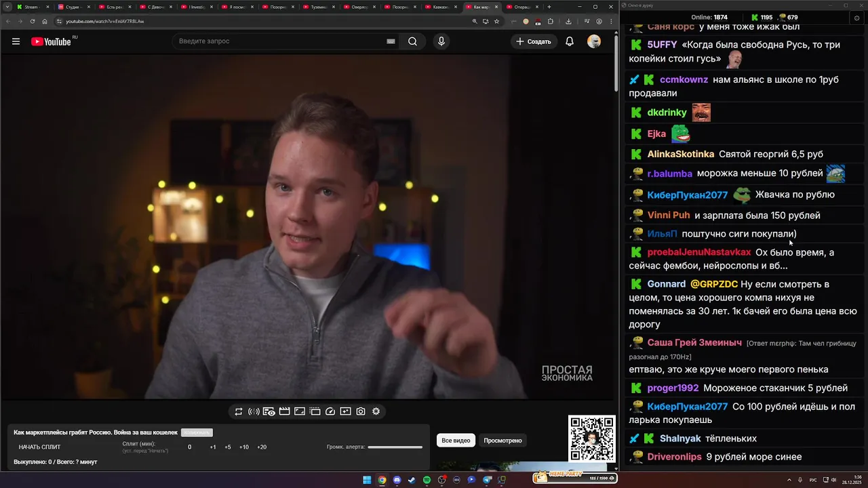Viewport: 868px width, 488px height.
Task: Click the clapperboard icon in player toolbar
Action: pos(285,411)
